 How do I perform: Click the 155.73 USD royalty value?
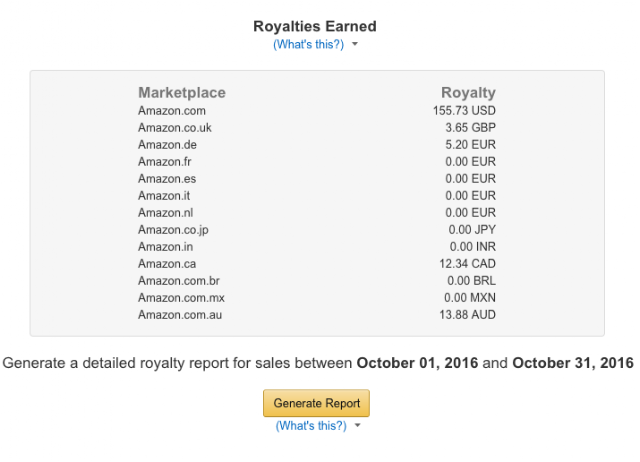464,111
